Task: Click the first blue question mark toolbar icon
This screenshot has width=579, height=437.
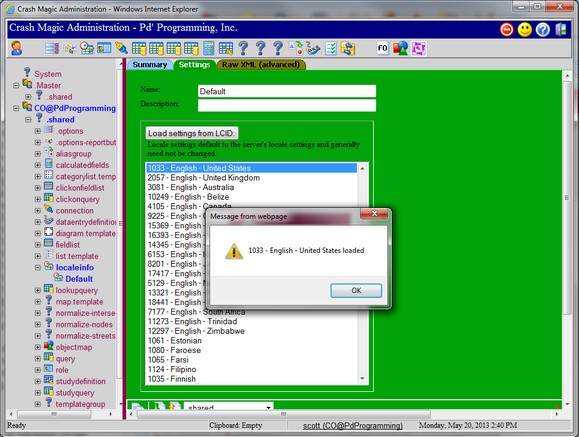Action: pyautogui.click(x=243, y=48)
